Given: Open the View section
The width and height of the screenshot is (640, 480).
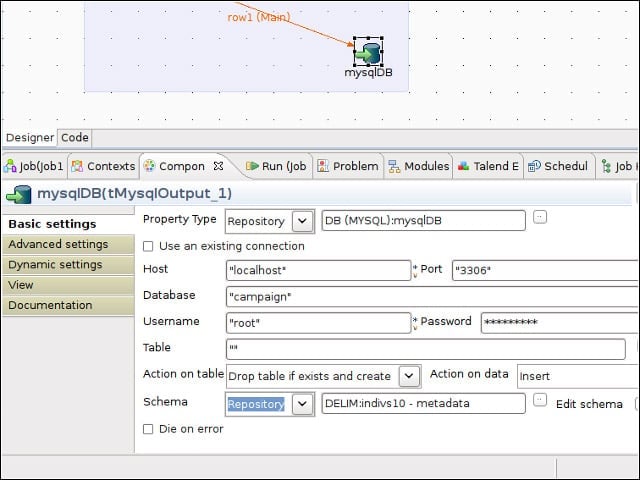Looking at the screenshot, I should tap(68, 285).
